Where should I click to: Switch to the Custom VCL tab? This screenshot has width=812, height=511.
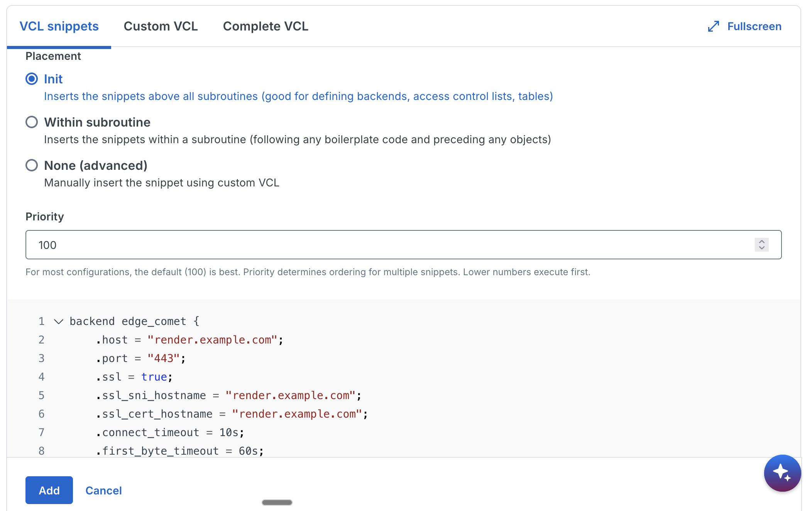click(x=161, y=26)
